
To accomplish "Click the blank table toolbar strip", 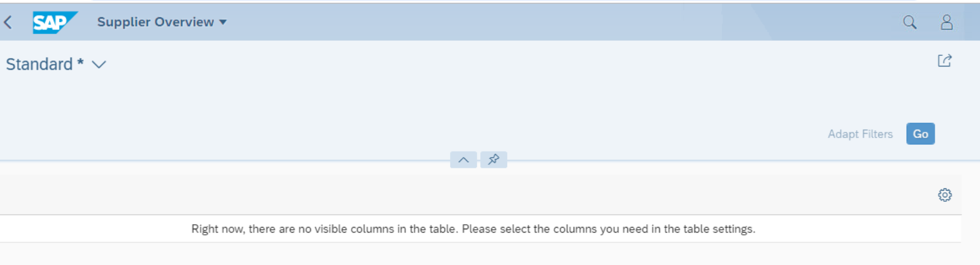I will [x=464, y=195].
